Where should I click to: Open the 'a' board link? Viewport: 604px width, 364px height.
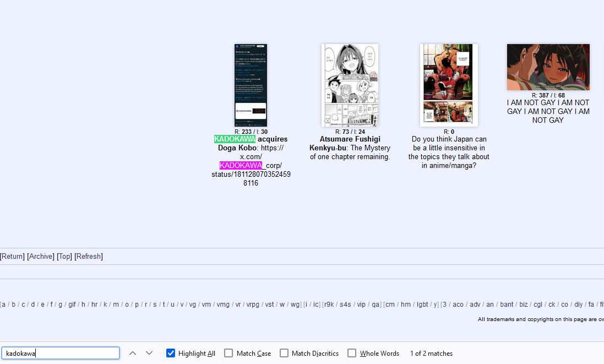point(3,305)
